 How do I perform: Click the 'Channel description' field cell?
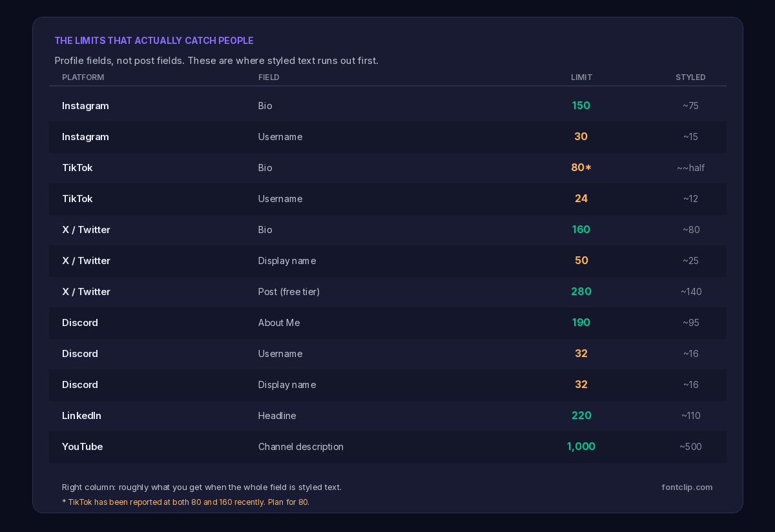301,447
